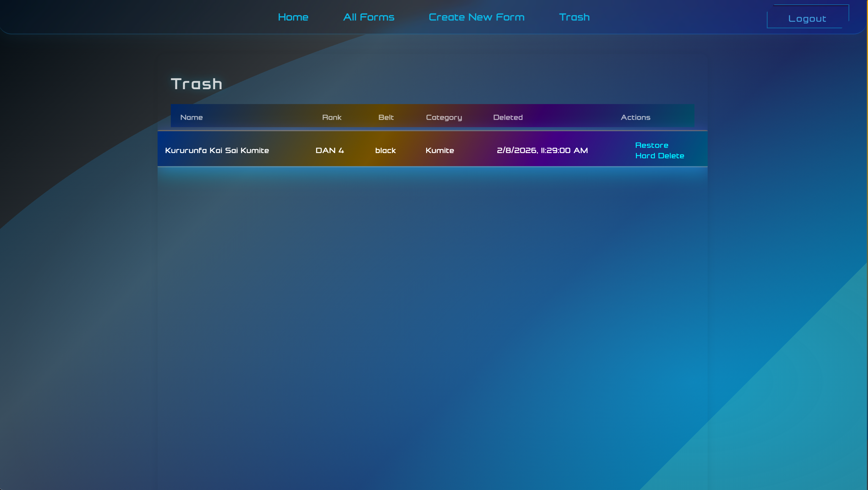Open Create New Form page
Image resolution: width=868 pixels, height=490 pixels.
pos(476,17)
